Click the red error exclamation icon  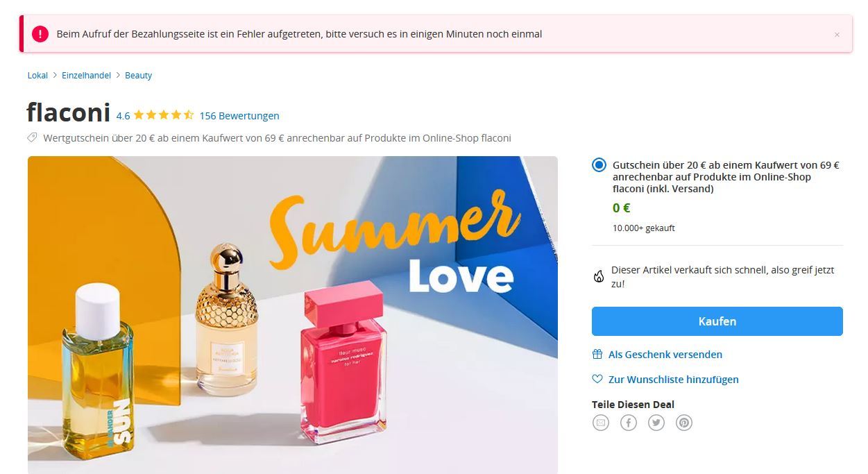pos(40,34)
